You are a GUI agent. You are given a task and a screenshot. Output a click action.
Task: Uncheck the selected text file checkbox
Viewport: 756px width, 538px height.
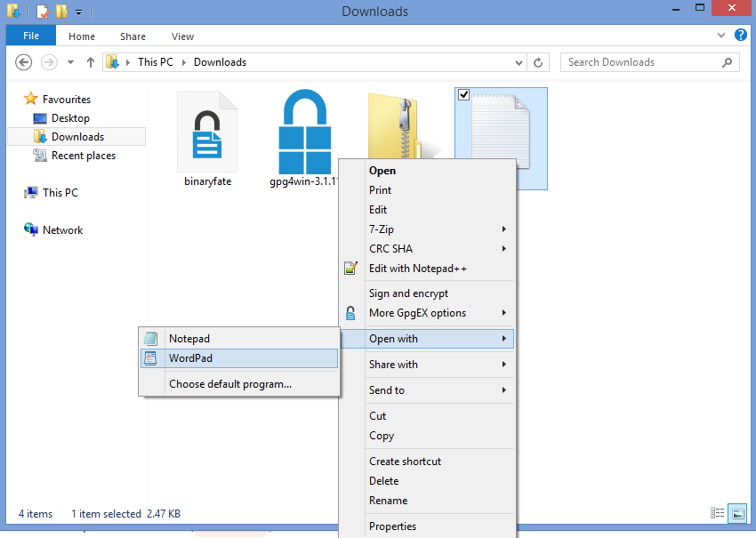[x=463, y=95]
